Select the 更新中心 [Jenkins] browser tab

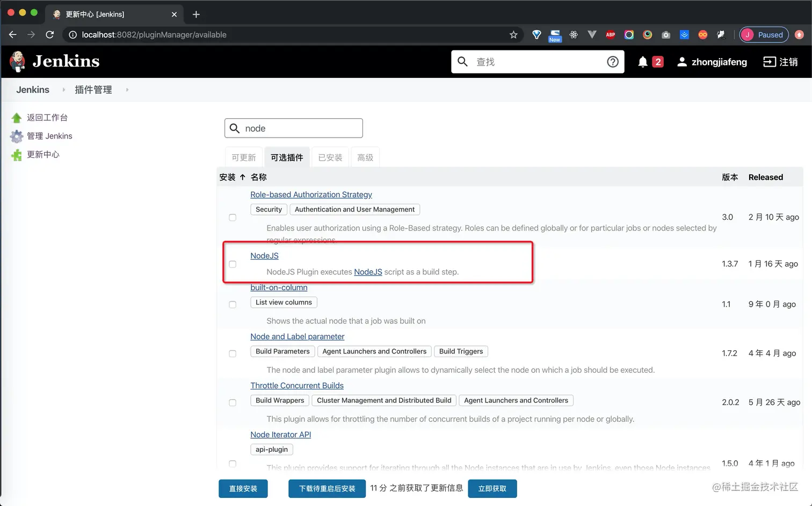pos(114,15)
